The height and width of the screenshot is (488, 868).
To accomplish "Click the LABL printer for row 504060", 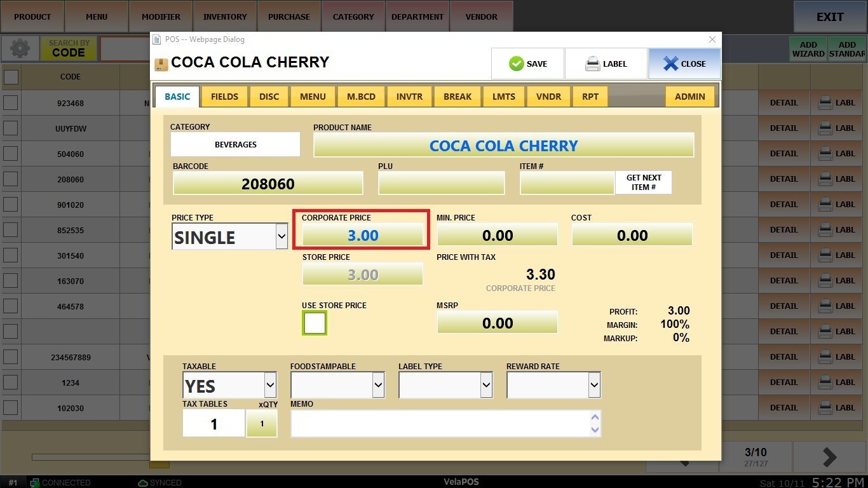I will [x=836, y=153].
